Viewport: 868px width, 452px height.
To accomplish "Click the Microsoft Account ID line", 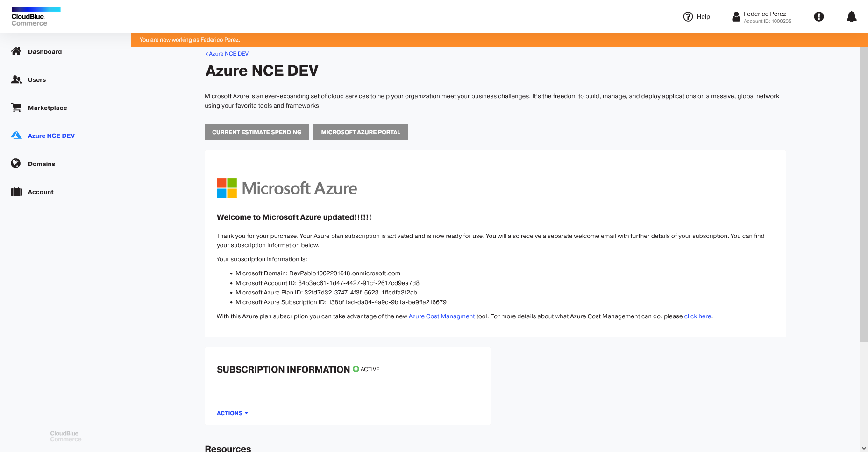I will (x=327, y=283).
